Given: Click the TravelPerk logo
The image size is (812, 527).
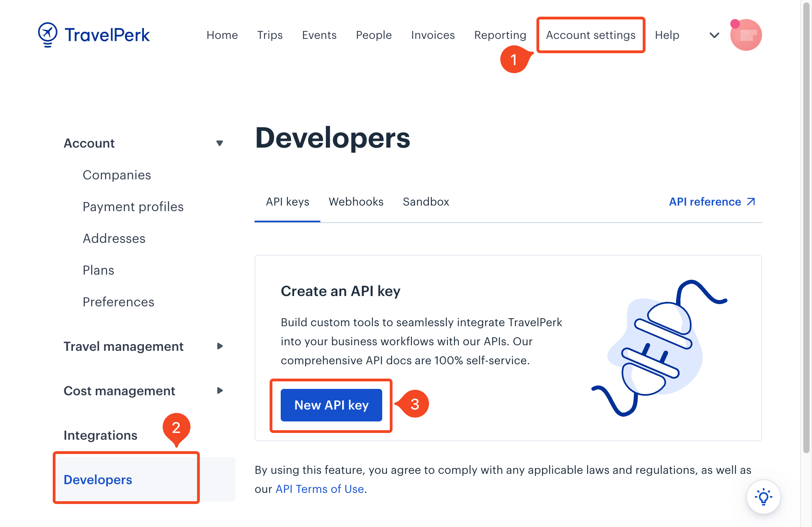Looking at the screenshot, I should pyautogui.click(x=94, y=35).
